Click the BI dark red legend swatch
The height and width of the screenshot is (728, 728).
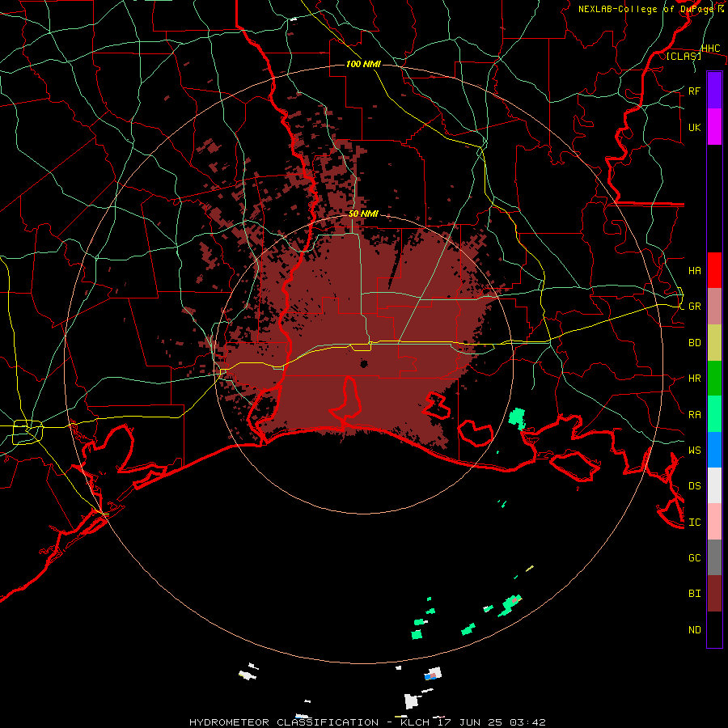pos(714,594)
